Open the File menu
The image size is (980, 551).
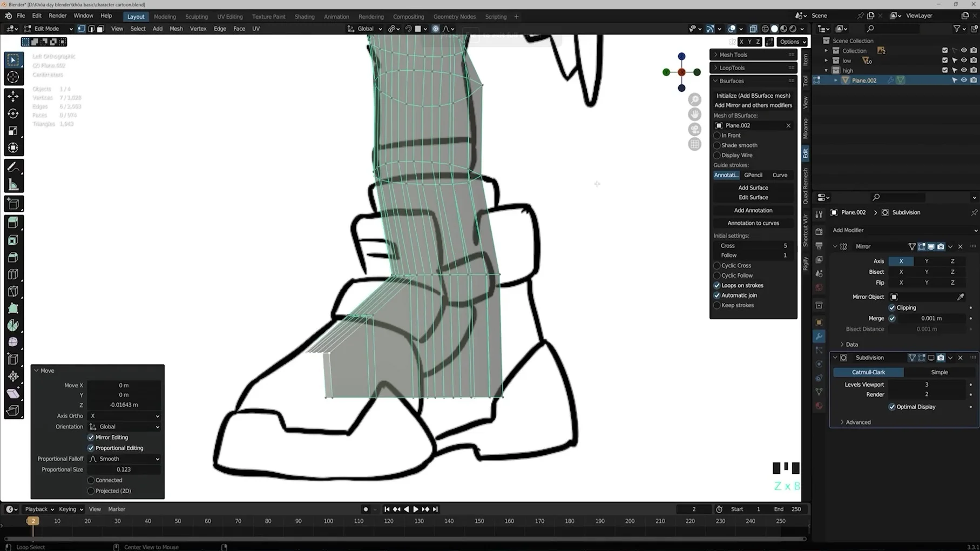(x=21, y=16)
